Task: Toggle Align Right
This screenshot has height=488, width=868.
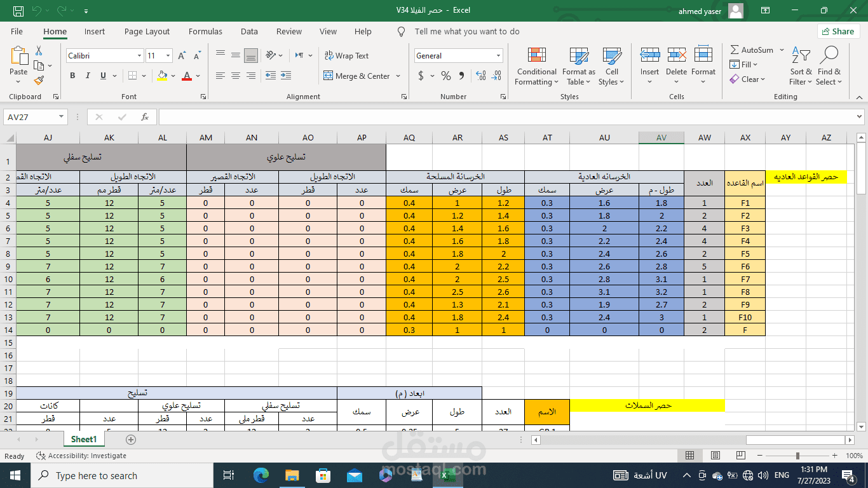Action: tap(251, 76)
